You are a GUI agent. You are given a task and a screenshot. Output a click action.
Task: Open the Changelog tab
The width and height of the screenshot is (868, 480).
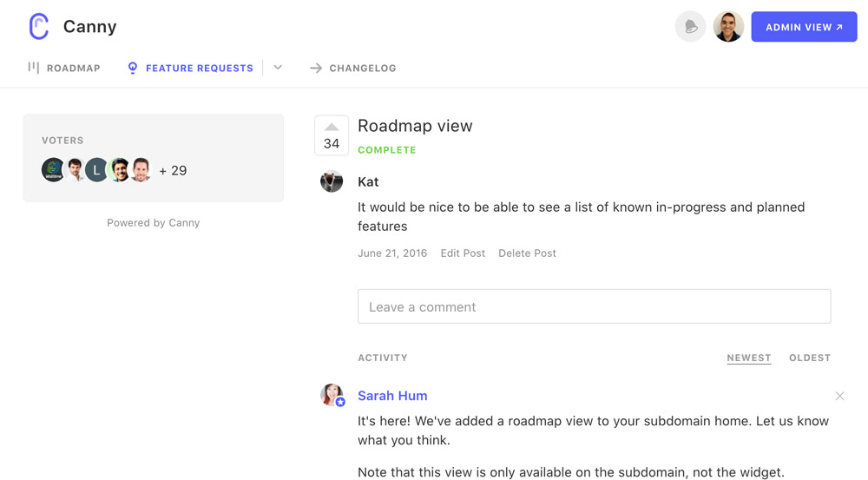pyautogui.click(x=353, y=68)
